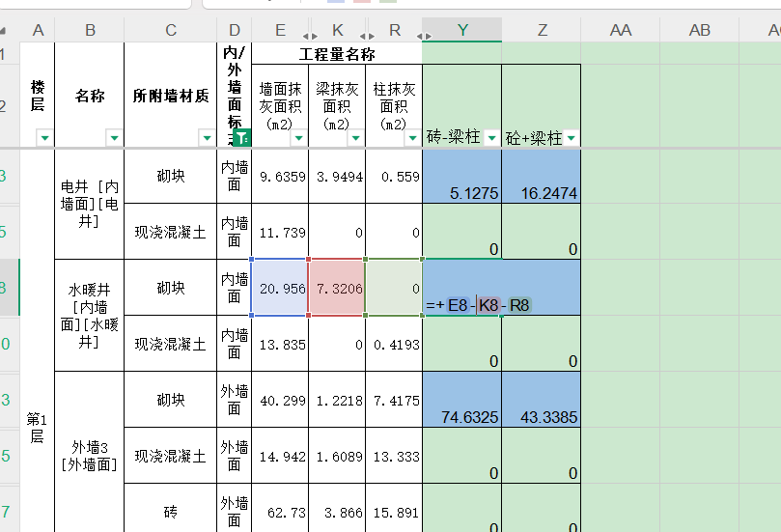
Task: Select column header D
Action: 234,30
